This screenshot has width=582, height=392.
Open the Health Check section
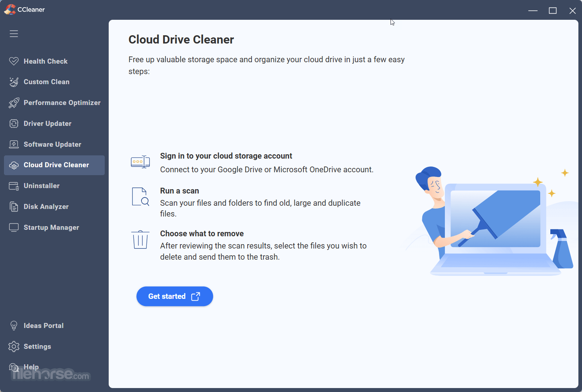(x=54, y=61)
